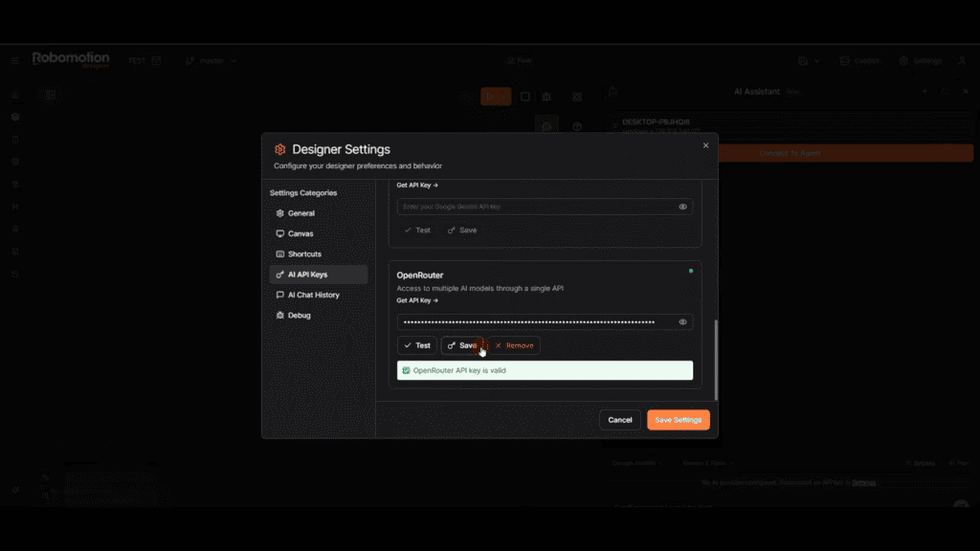The width and height of the screenshot is (980, 551).
Task: Start debugging with the bug icon
Action: click(546, 97)
